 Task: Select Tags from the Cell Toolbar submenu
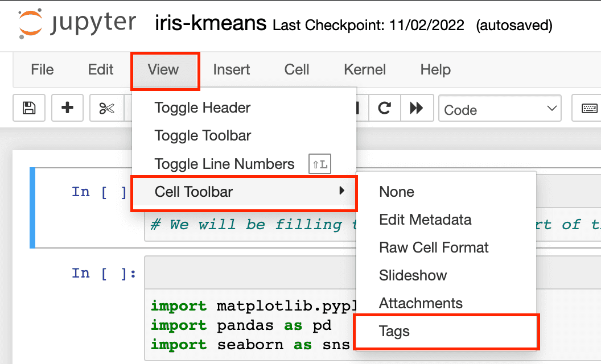[394, 332]
